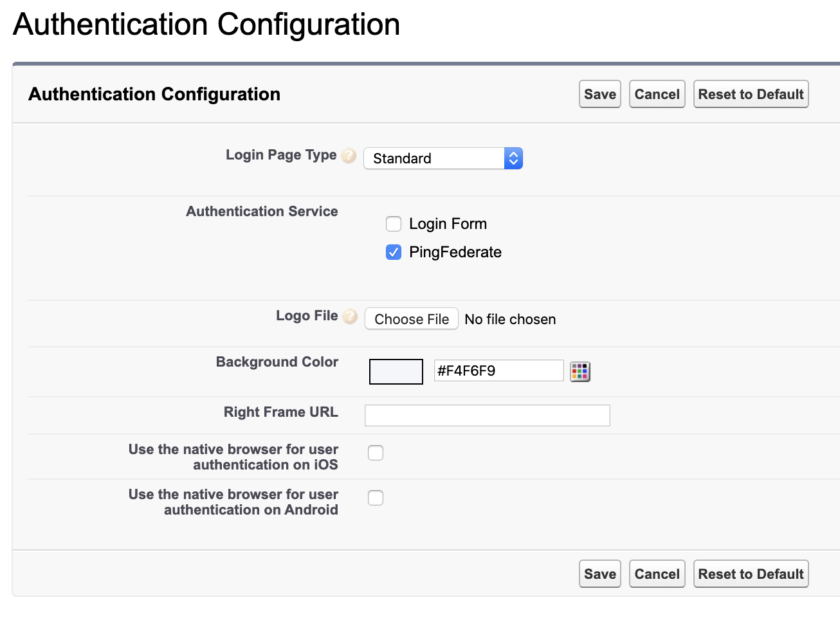Enable native browser authentication on Android
Screen dimensions: 840x620
[376, 498]
